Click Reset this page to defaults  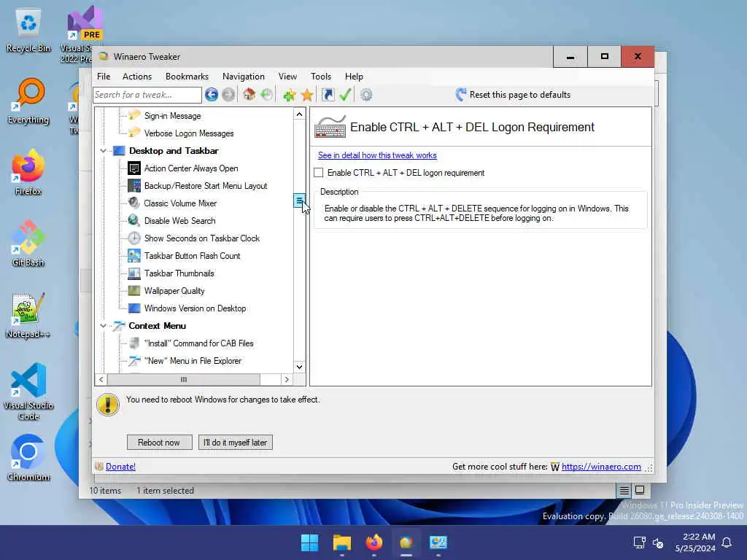[x=519, y=95]
